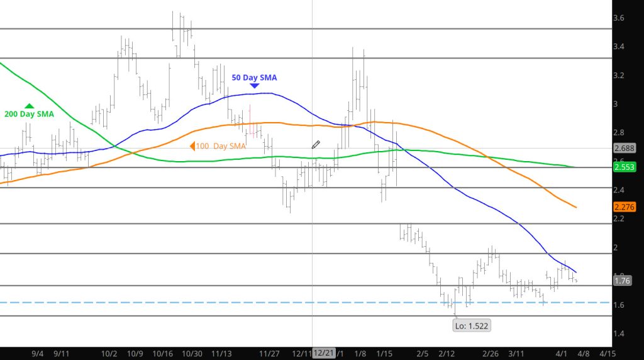Click the 1.4 value on price axis
The image size is (644, 360).
click(x=619, y=334)
